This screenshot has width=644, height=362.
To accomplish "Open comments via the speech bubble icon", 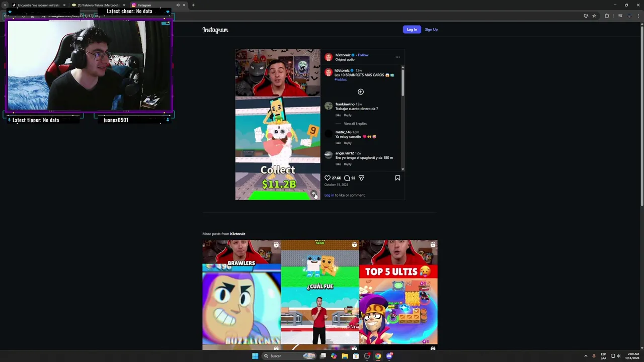I will point(347,178).
